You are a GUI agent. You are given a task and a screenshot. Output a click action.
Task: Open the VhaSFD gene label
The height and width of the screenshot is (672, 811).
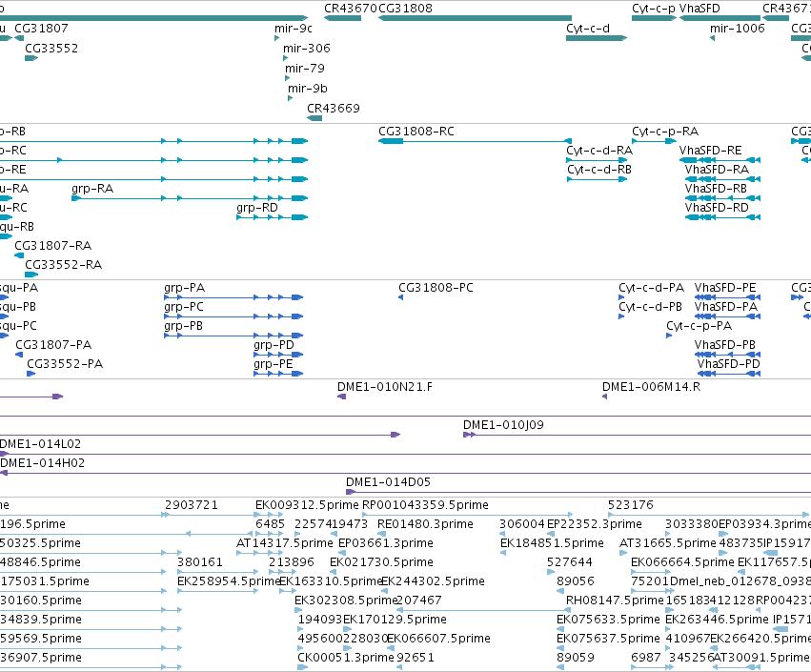click(x=699, y=9)
